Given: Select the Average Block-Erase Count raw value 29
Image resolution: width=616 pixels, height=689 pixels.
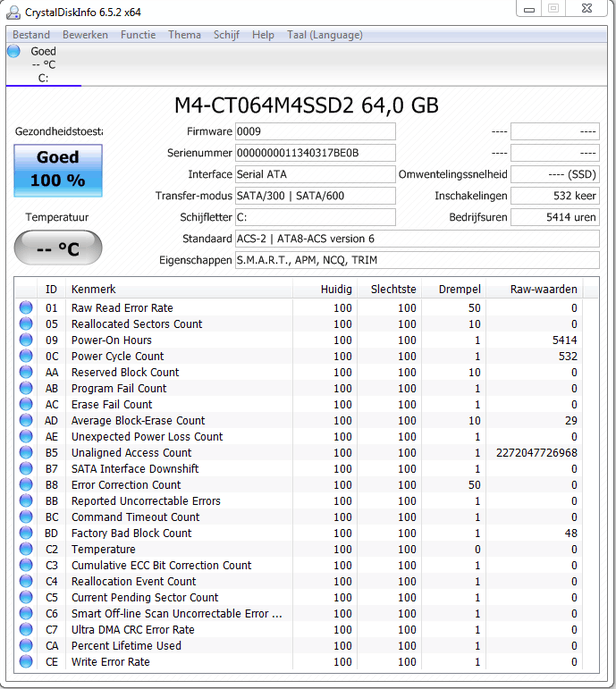Looking at the screenshot, I should 571,421.
